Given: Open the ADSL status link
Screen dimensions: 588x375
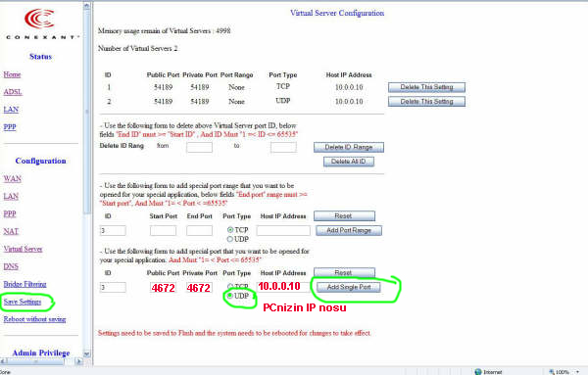Looking at the screenshot, I should pyautogui.click(x=13, y=92).
